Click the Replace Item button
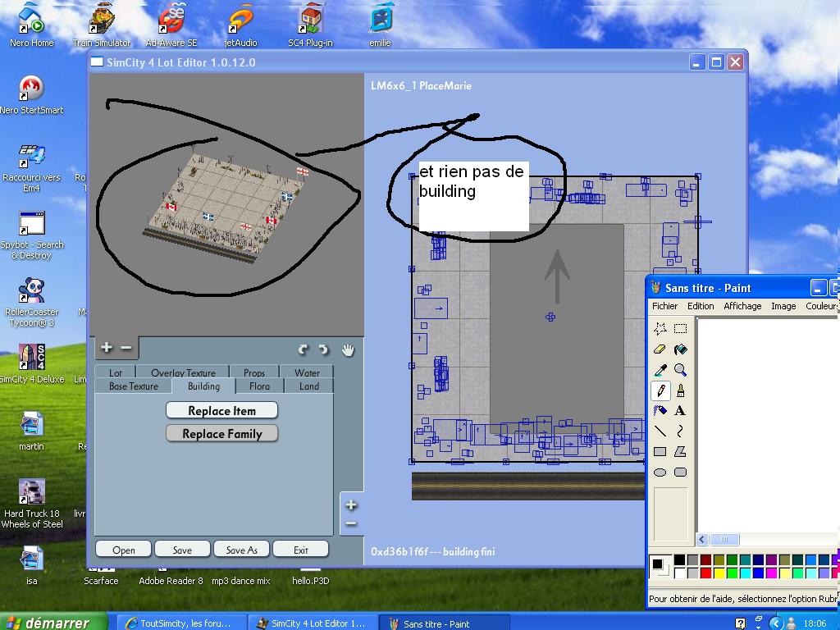Image resolution: width=840 pixels, height=630 pixels. tap(221, 410)
